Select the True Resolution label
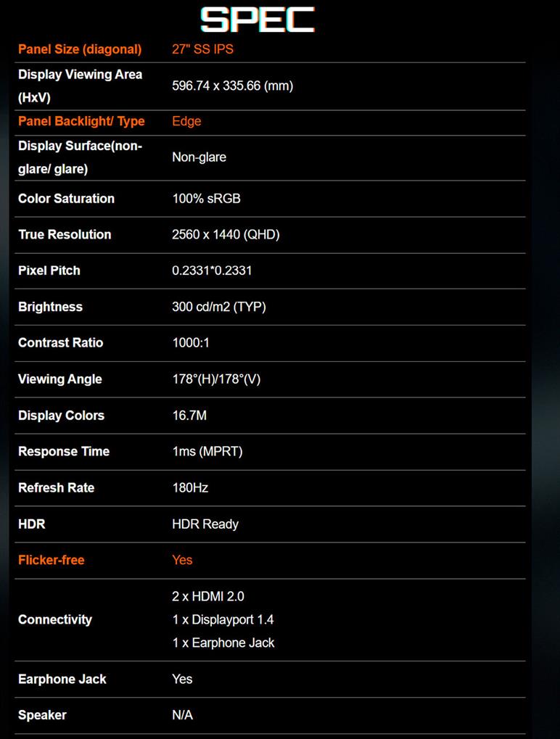 tap(65, 234)
